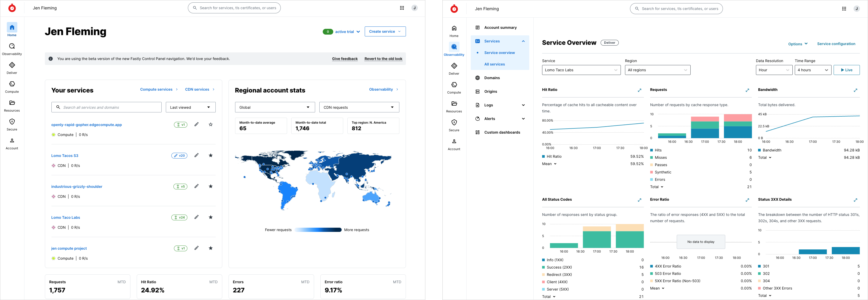Unstar the Lomo Tacos S3 service
This screenshot has height=300, width=868.
pyautogui.click(x=211, y=155)
